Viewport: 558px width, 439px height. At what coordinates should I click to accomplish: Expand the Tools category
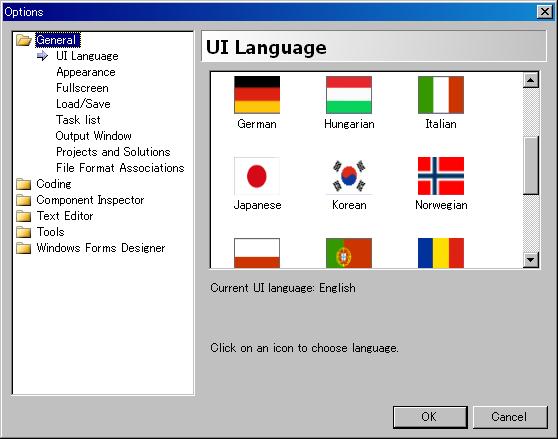(51, 232)
